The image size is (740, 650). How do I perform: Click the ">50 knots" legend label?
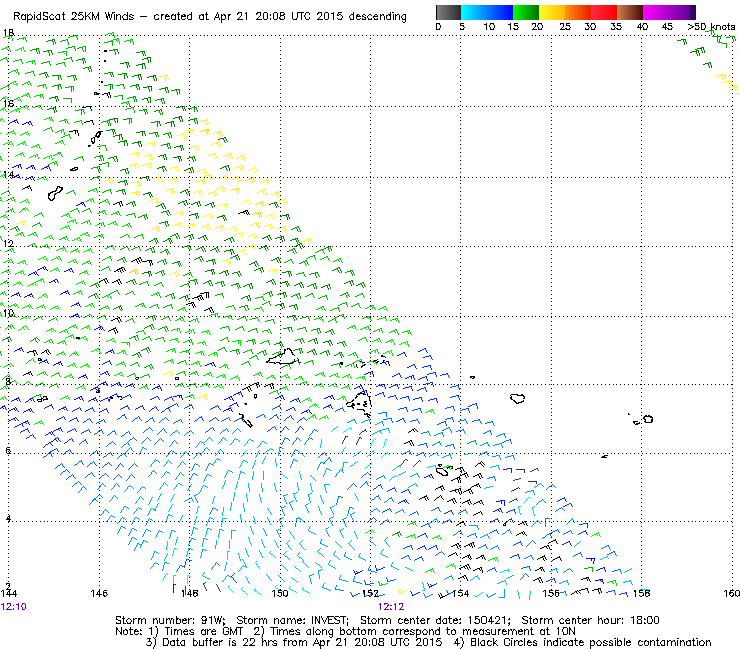pyautogui.click(x=711, y=27)
